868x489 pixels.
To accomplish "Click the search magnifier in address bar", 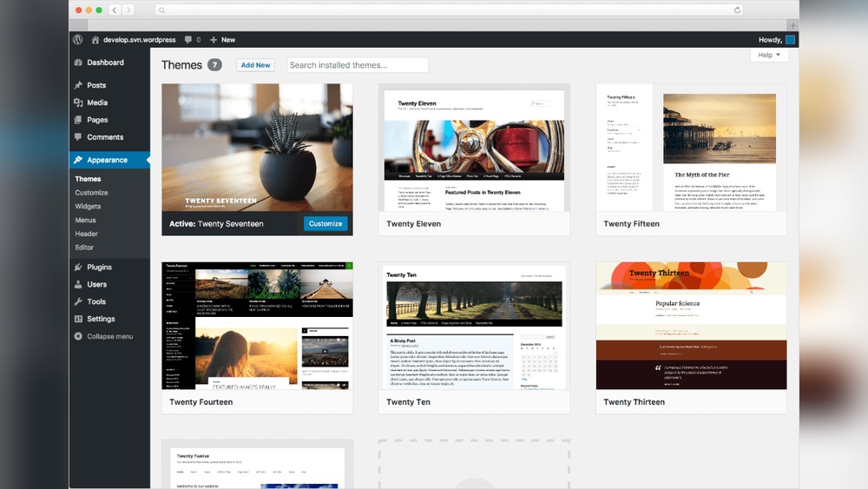I will [161, 10].
